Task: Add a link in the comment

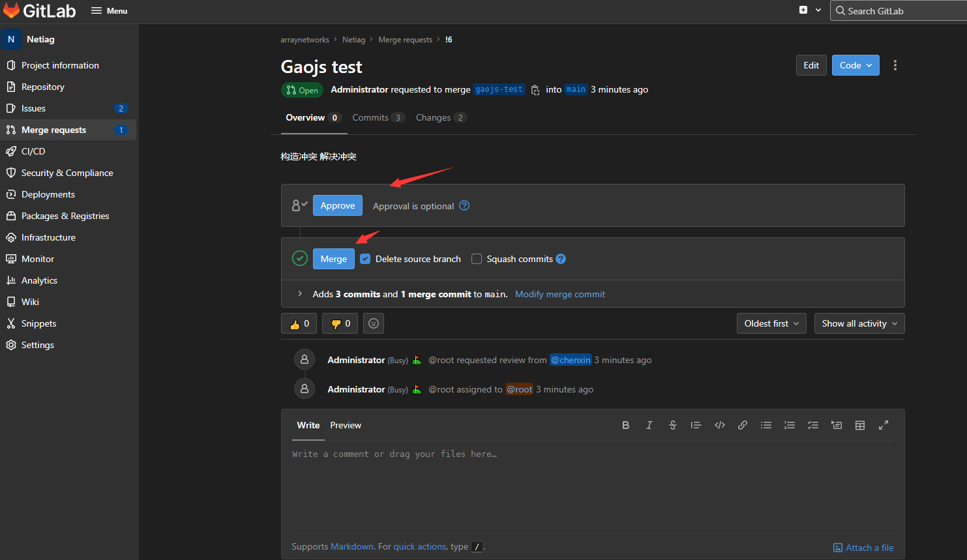Action: click(x=743, y=425)
